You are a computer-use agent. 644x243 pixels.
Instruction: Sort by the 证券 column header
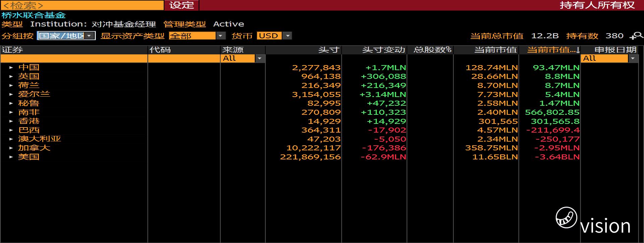point(74,50)
